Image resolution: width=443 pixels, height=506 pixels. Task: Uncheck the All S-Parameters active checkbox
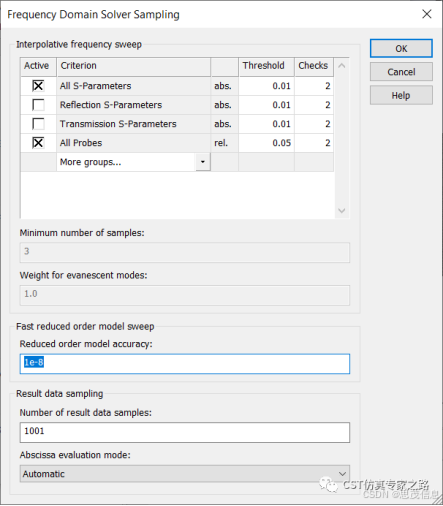pyautogui.click(x=38, y=86)
